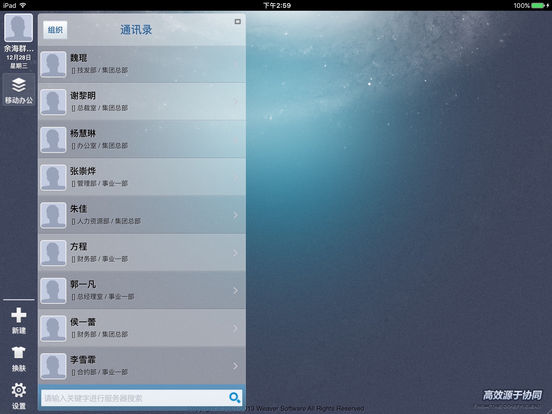The image size is (552, 414).
Task: Open contact 方程
Action: coord(142,253)
